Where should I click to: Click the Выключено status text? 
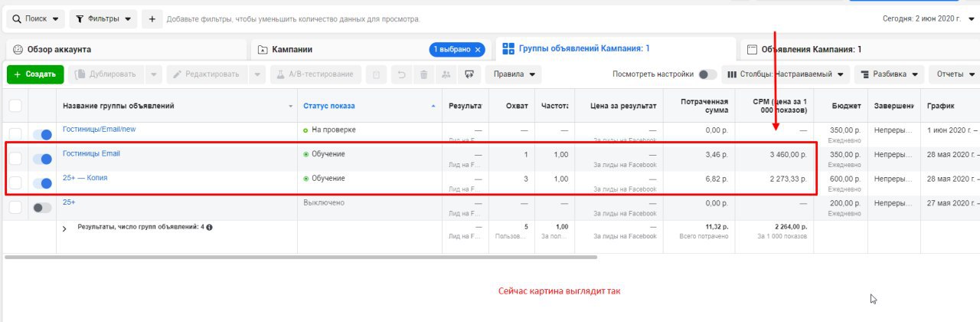(324, 203)
